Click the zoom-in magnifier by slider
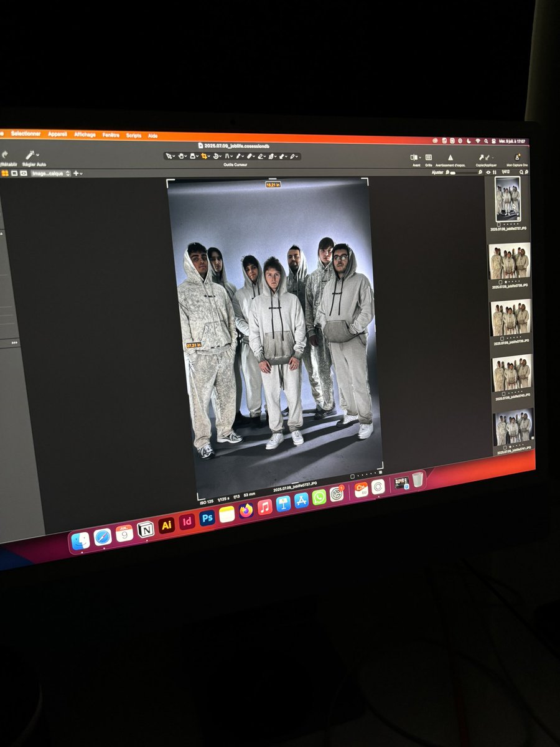The image size is (560, 747). pyautogui.click(x=480, y=172)
